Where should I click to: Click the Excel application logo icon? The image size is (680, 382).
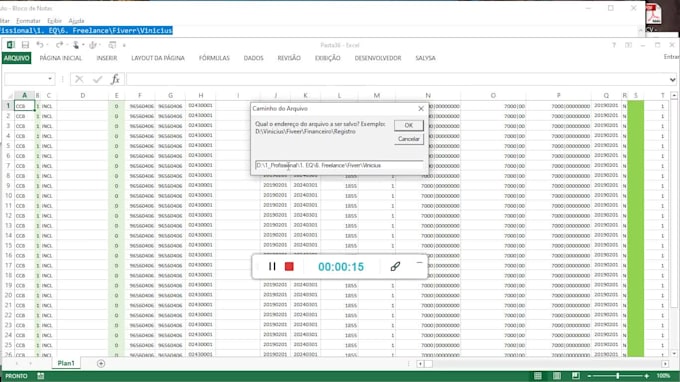coord(10,45)
